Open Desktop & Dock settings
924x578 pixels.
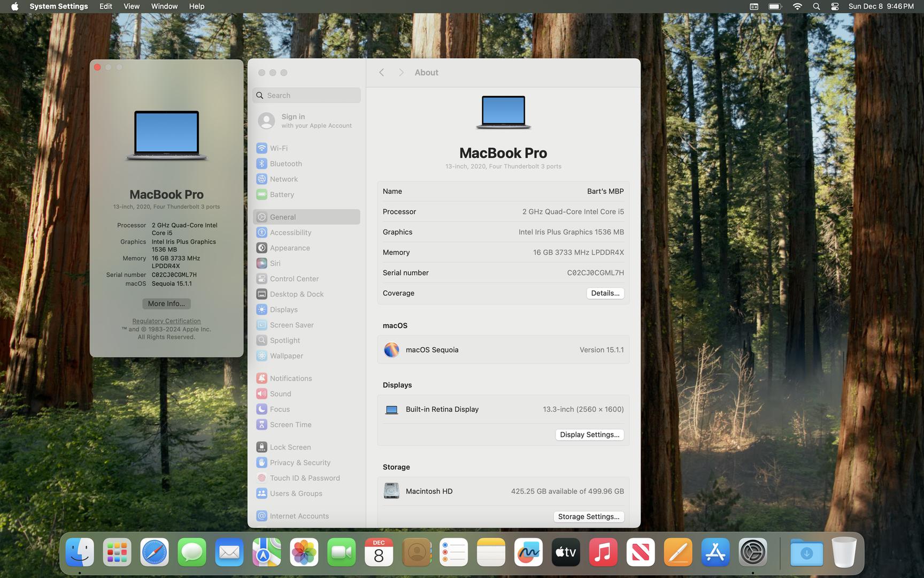[x=306, y=294]
